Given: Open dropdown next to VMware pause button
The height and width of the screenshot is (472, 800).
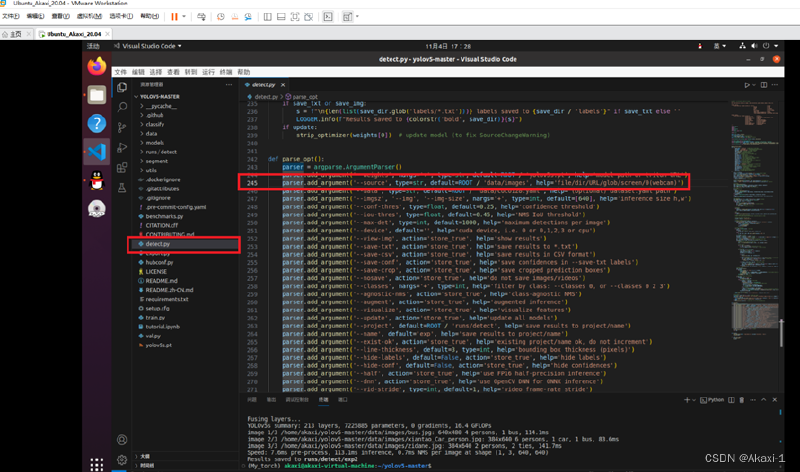Looking at the screenshot, I should pos(184,17).
